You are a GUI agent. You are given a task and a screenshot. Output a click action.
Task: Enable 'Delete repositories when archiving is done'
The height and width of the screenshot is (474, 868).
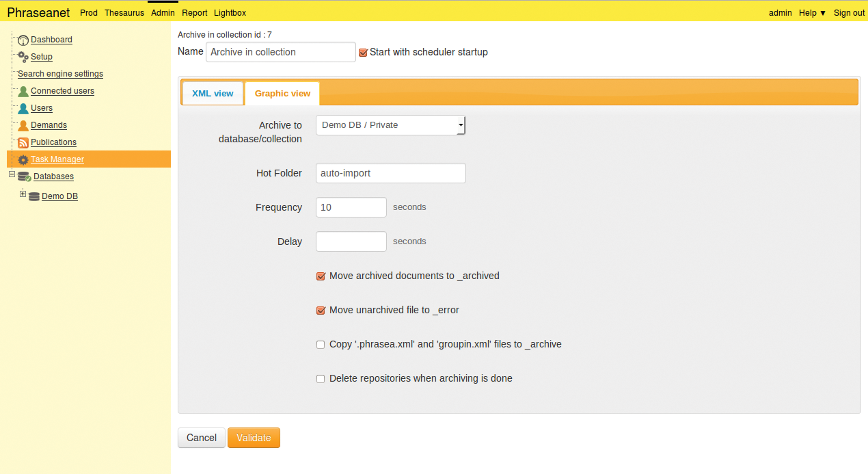[x=320, y=378]
